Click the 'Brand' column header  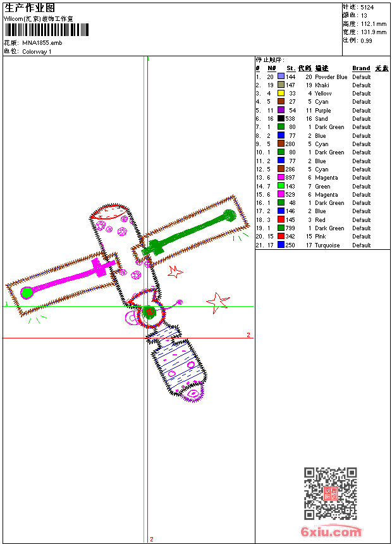tap(361, 68)
